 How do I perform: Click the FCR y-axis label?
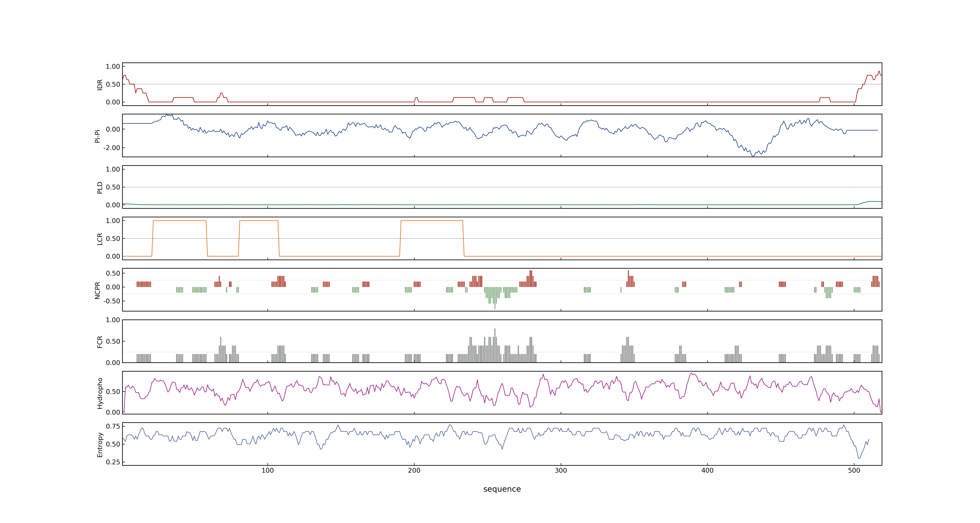pos(100,341)
